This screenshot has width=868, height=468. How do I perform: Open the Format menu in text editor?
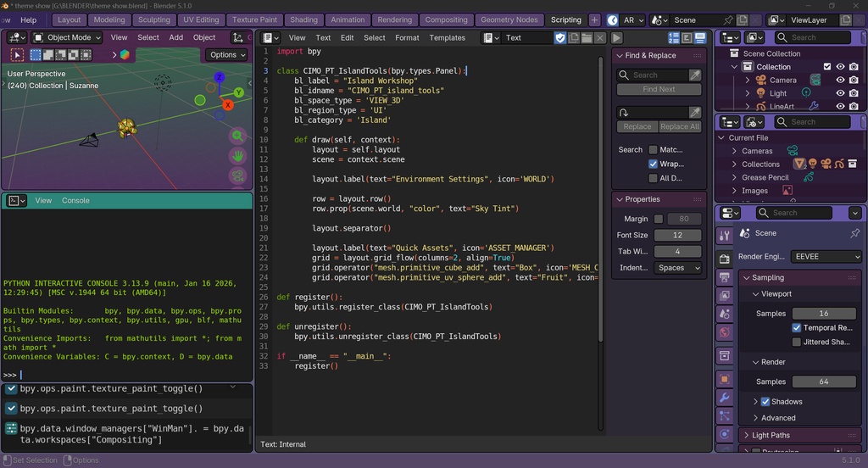pyautogui.click(x=407, y=37)
